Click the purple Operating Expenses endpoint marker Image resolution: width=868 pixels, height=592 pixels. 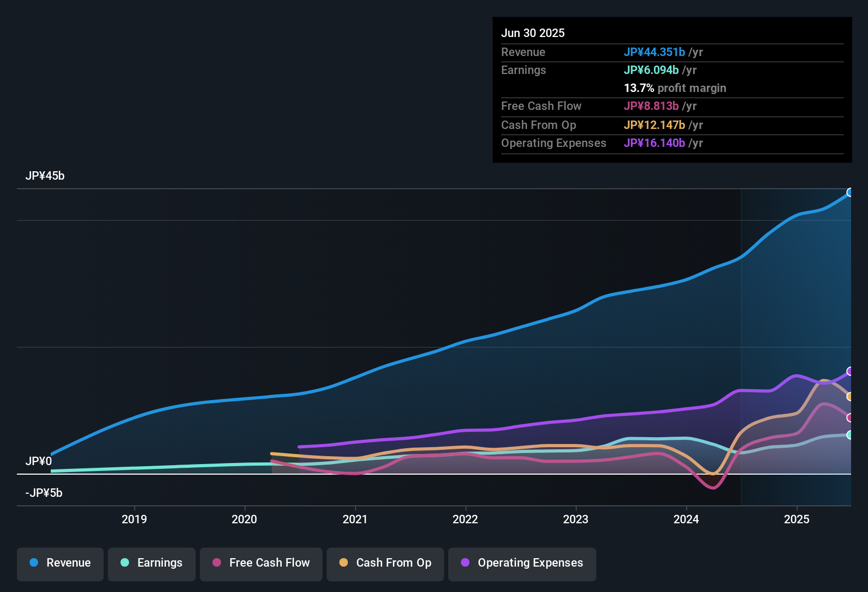click(x=849, y=371)
